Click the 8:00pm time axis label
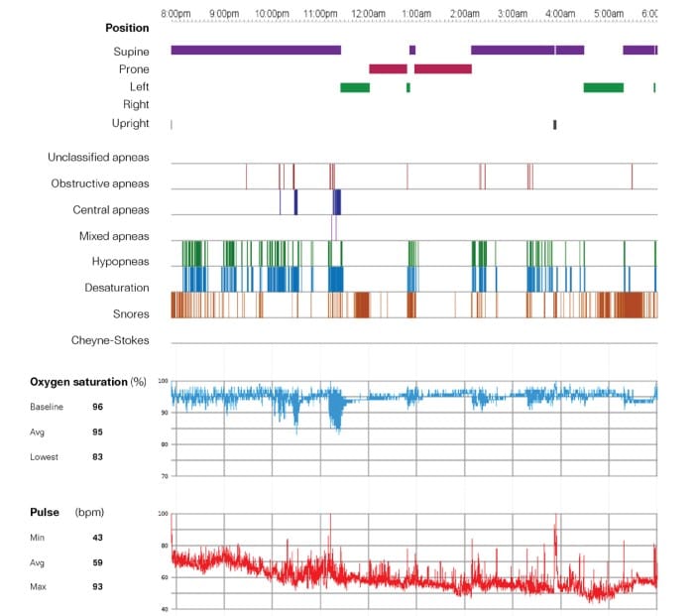698x616 pixels. 176,13
